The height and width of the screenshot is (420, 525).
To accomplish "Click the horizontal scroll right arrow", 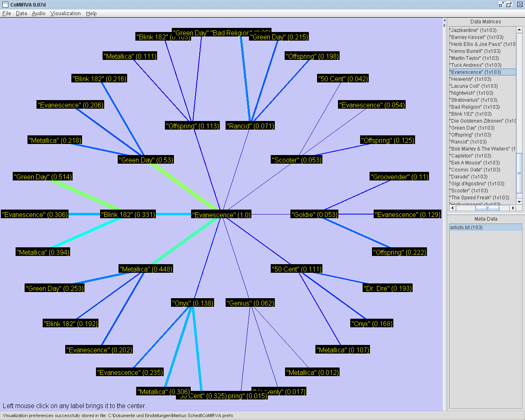I will tap(513, 208).
